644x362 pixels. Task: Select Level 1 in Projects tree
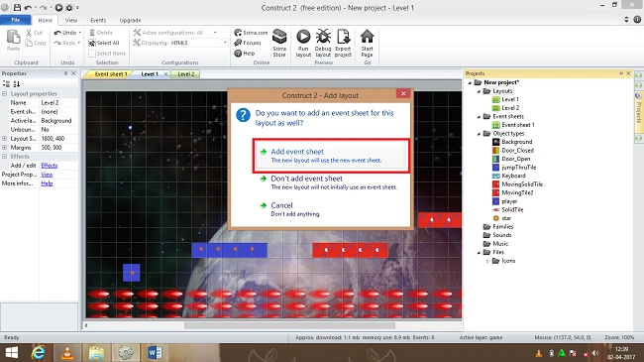509,99
